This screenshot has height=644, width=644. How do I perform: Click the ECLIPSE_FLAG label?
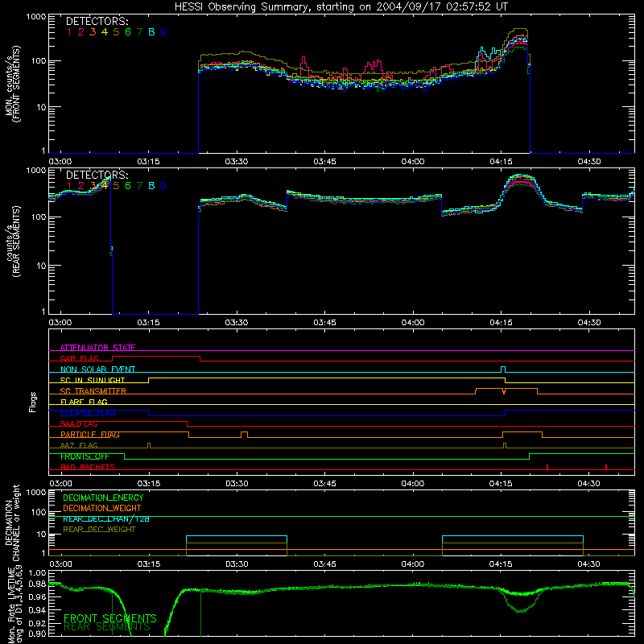pos(88,413)
